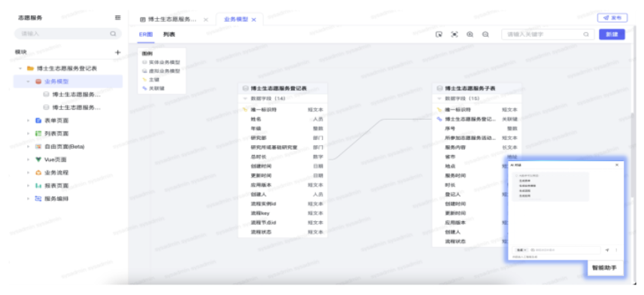Switch to the 业务模型 tab
The height and width of the screenshot is (295, 644).
(x=235, y=20)
